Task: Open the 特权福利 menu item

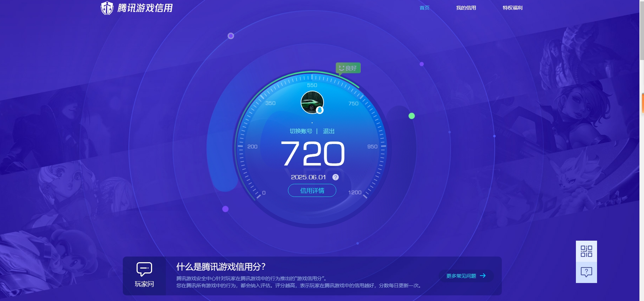Action: tap(512, 8)
